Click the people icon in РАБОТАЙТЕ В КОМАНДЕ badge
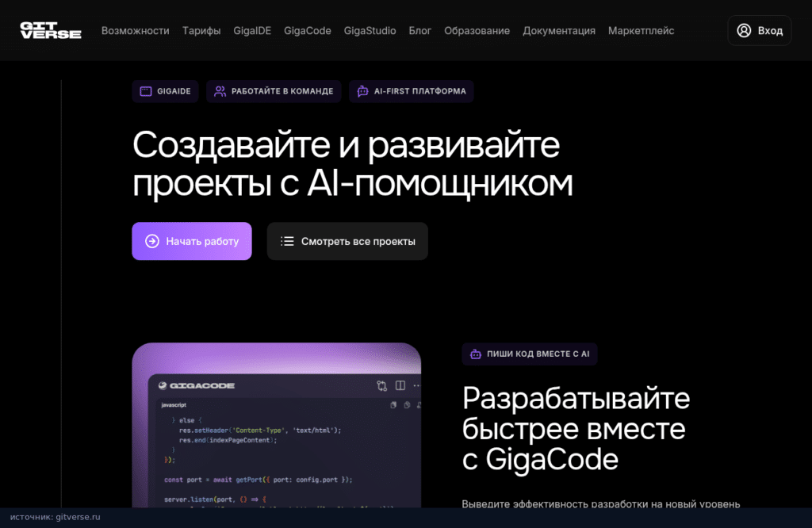 (x=220, y=91)
